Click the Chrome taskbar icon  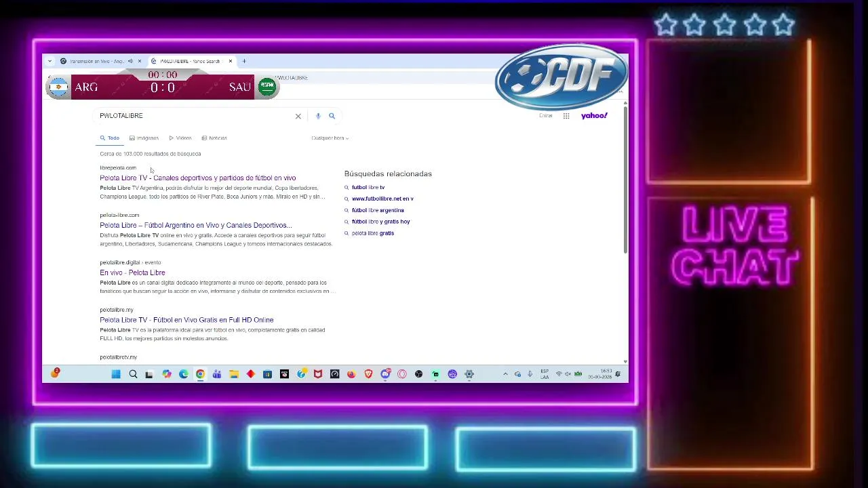[x=200, y=374]
